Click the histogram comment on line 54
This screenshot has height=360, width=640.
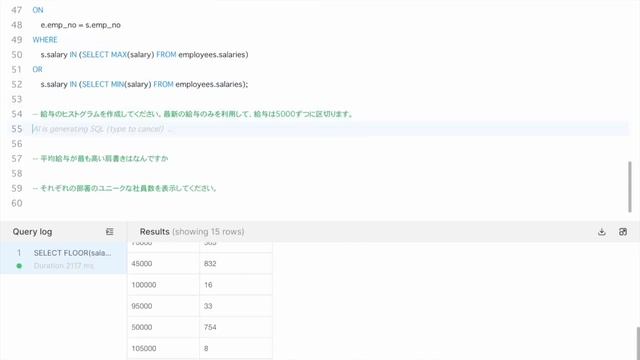click(x=193, y=114)
